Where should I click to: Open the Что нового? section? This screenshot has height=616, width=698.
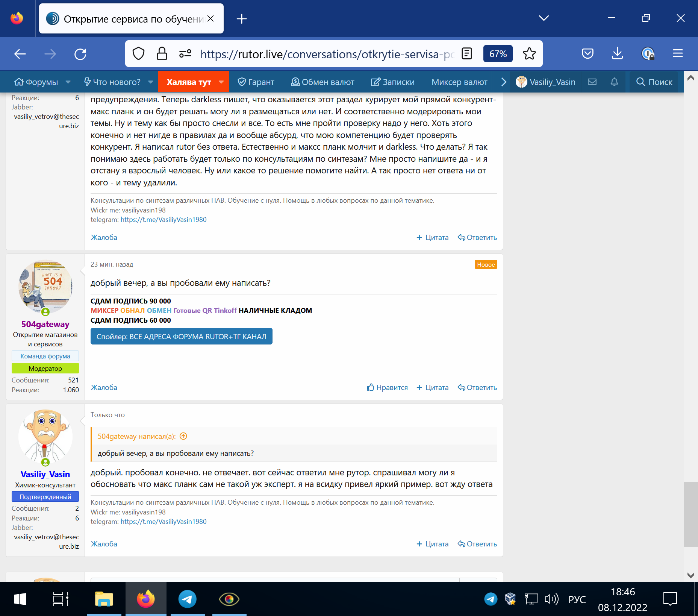[112, 82]
